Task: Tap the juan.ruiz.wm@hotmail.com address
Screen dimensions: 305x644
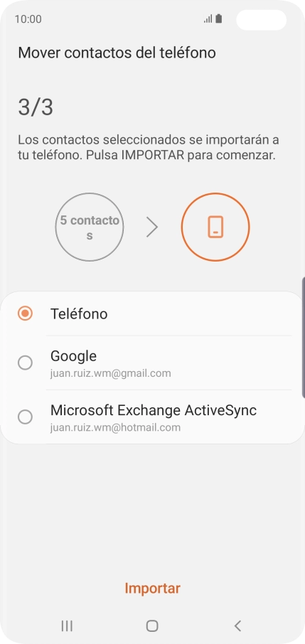Action: (x=115, y=427)
